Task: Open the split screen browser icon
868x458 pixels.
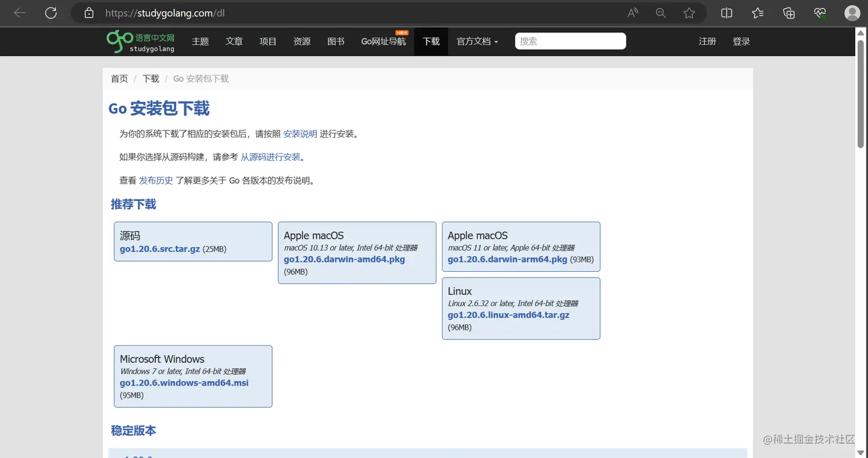Action: 726,13
